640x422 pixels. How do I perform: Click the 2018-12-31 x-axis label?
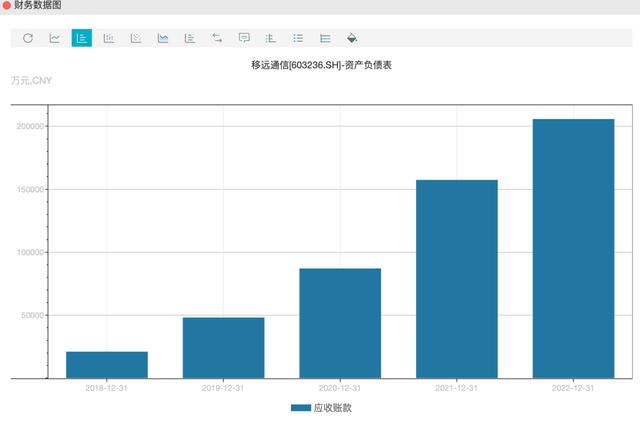(x=107, y=388)
